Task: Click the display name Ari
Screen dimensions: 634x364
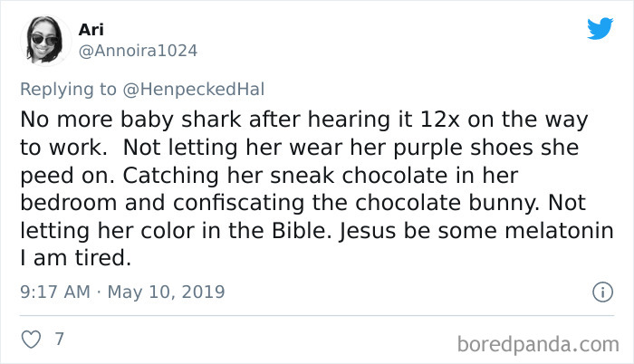Action: (x=91, y=30)
